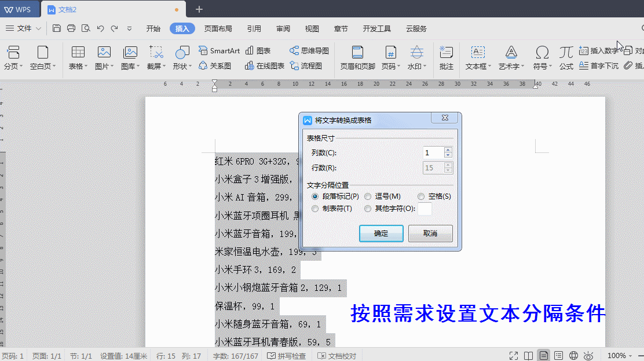The height and width of the screenshot is (361, 644).
Task: Open the 云服务 ribbon tab
Action: click(x=416, y=28)
